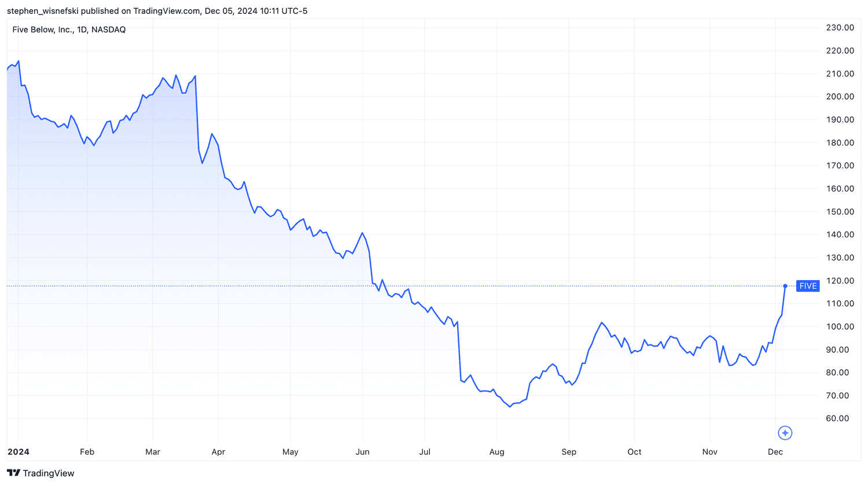Select the Jul label on time axis
868x485 pixels.
click(x=425, y=452)
